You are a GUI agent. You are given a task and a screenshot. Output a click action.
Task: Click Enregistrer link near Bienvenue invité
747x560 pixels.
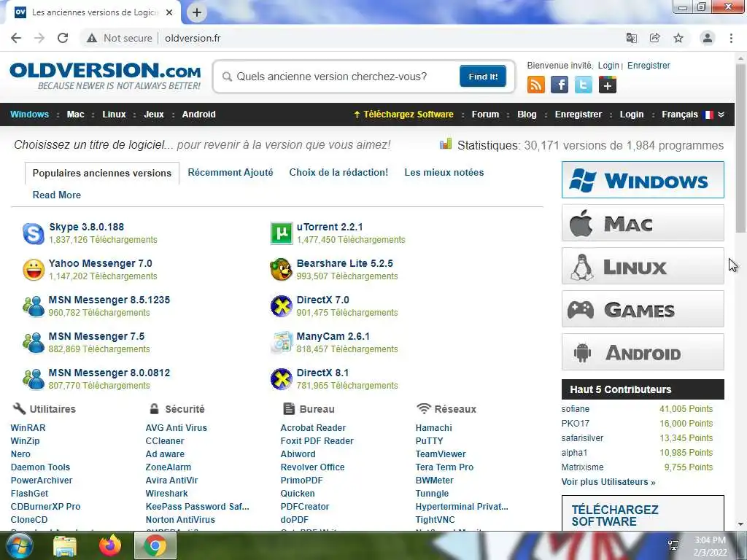[649, 65]
